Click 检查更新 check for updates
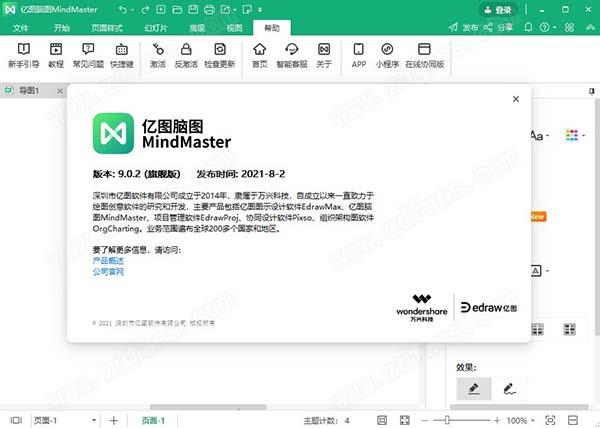Viewport: 600px width, 428px height. [220, 55]
